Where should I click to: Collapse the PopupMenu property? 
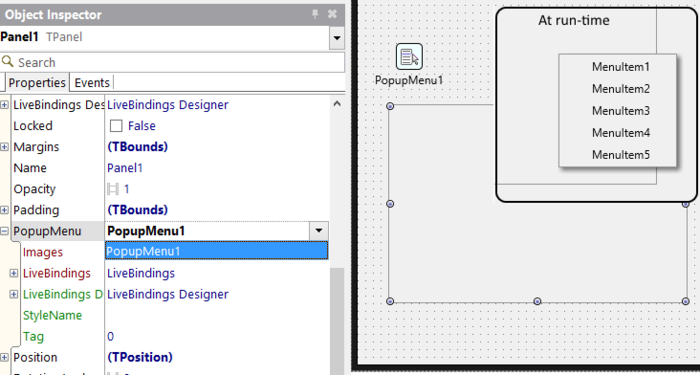4,231
